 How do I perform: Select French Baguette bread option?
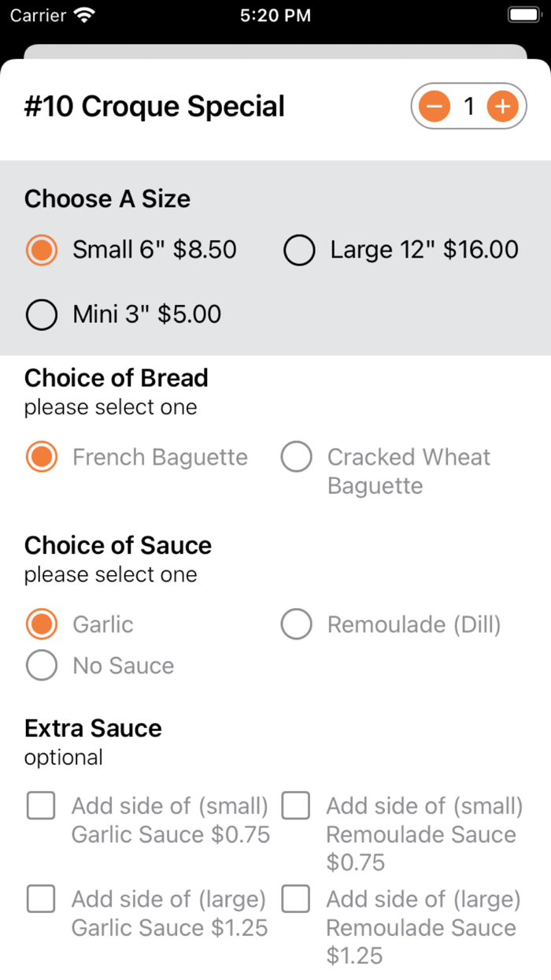point(41,457)
